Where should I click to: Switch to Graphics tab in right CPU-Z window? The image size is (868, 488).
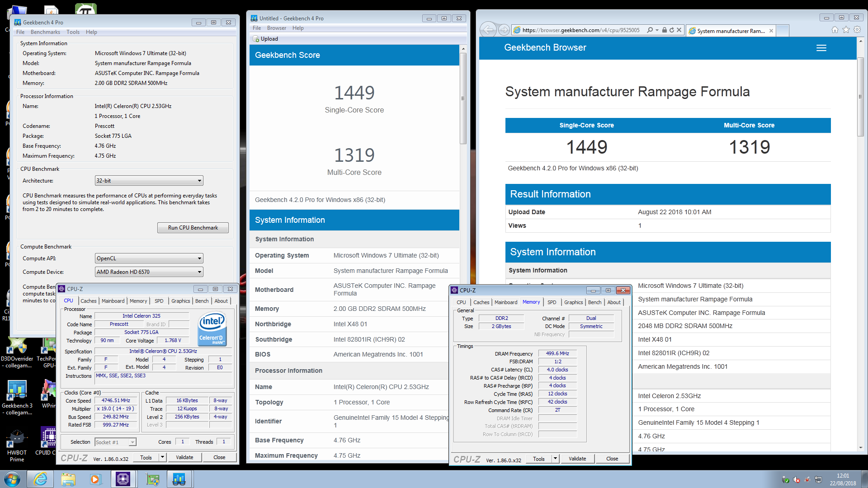coord(574,302)
